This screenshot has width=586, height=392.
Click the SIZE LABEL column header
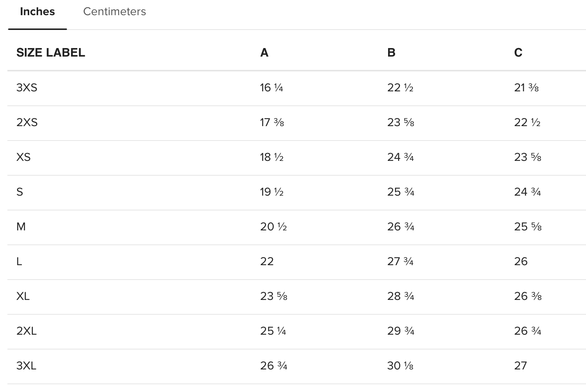coord(51,53)
